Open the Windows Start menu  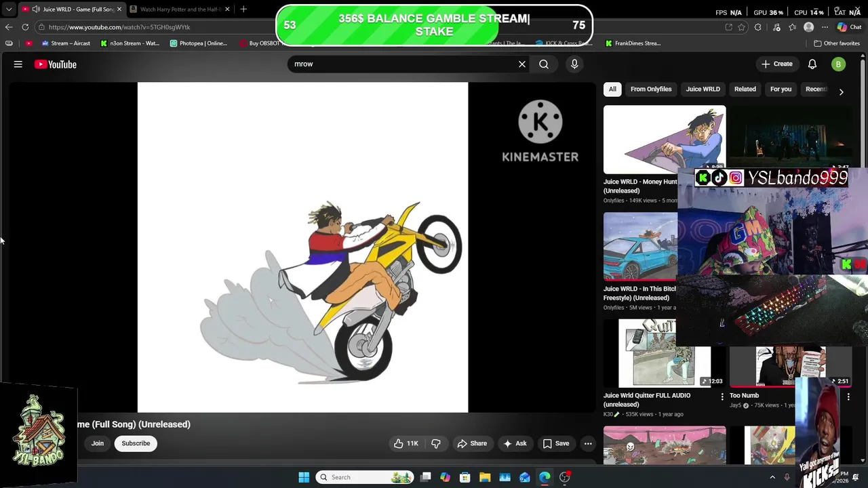(x=304, y=477)
